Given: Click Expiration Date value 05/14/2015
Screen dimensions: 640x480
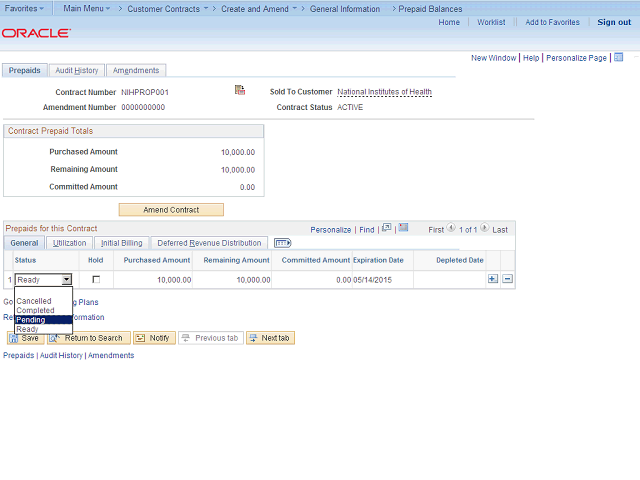Looking at the screenshot, I should [x=372, y=280].
